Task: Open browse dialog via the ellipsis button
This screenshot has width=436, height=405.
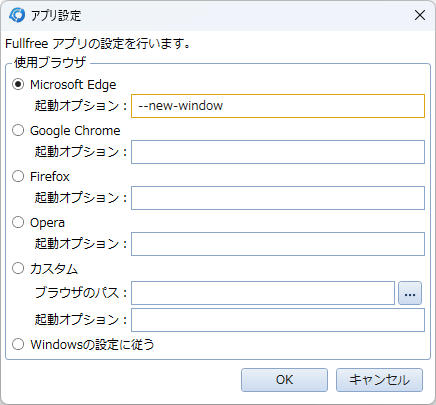Action: pyautogui.click(x=410, y=293)
